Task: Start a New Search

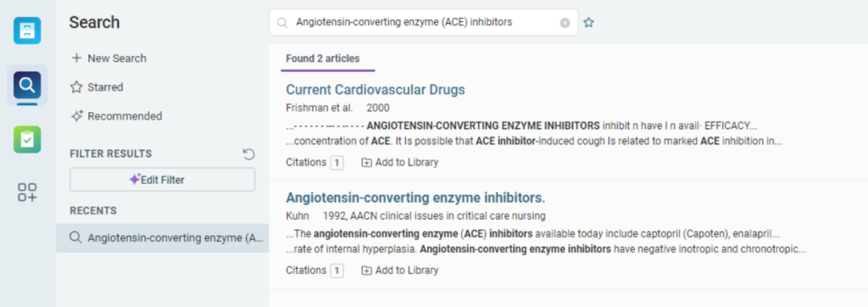Action: (108, 59)
